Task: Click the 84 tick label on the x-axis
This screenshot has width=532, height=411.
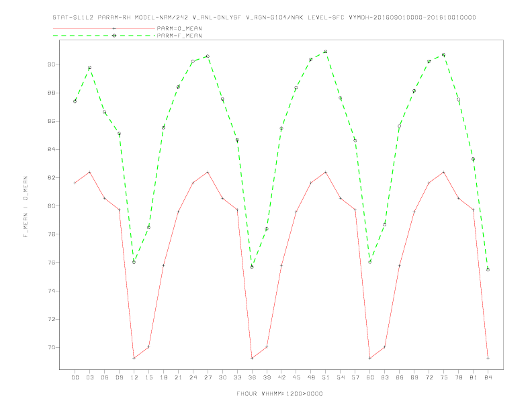Action: click(x=488, y=377)
